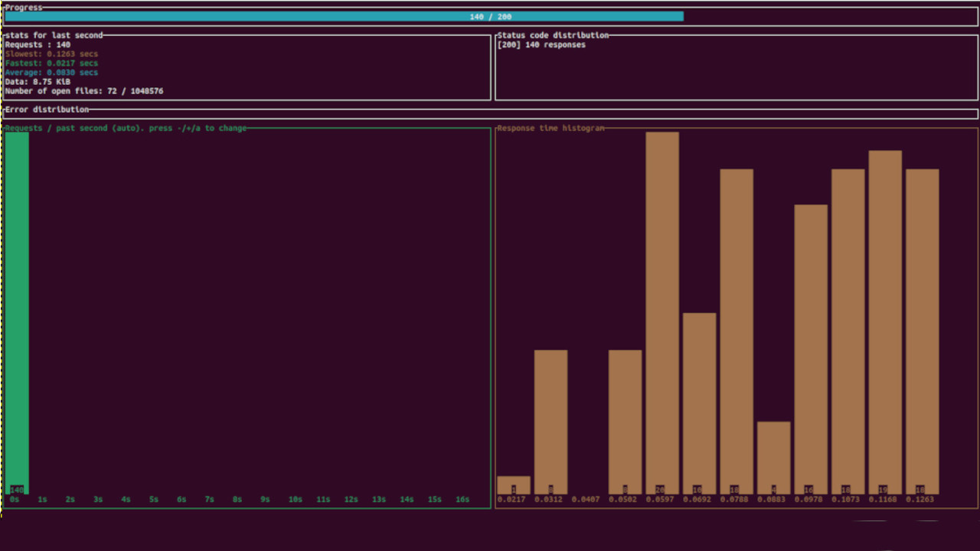Screen dimensions: 980x551
Task: Click the histogram bar above 0.0502
Action: 625,422
